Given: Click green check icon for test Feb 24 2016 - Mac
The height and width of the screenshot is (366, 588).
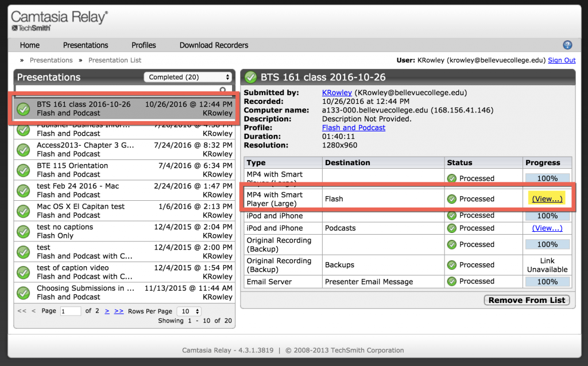Looking at the screenshot, I should pos(24,190).
